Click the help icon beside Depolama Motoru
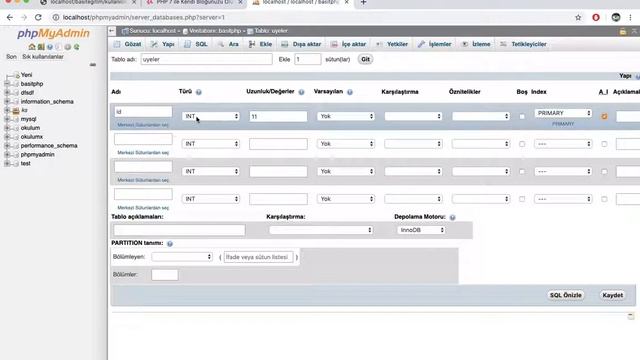Image resolution: width=640 pixels, height=360 pixels. pyautogui.click(x=452, y=217)
